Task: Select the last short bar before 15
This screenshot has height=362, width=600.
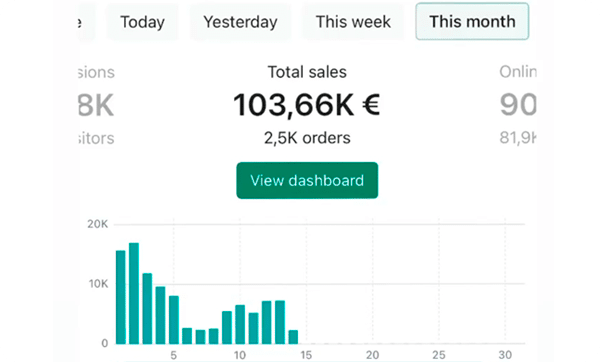Action: pyautogui.click(x=293, y=337)
